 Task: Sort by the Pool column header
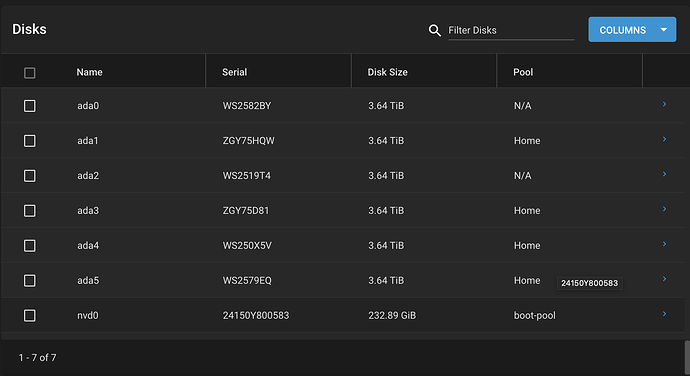(x=523, y=72)
